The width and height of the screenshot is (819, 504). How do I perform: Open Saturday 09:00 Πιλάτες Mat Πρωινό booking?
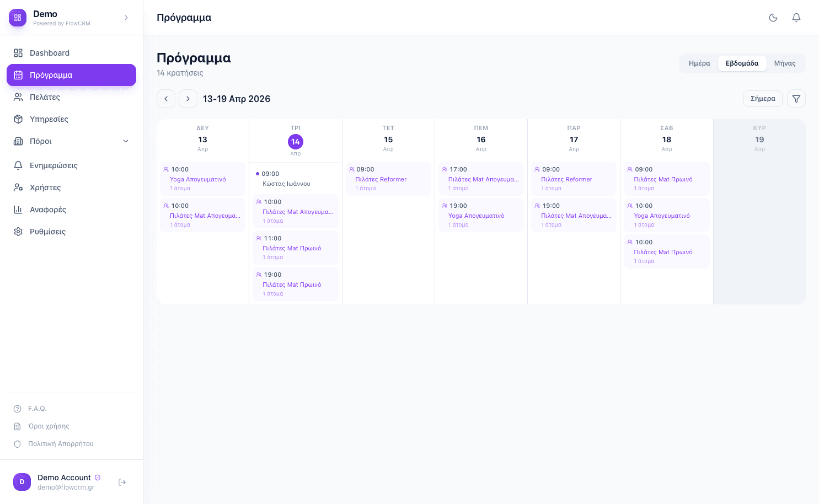(667, 179)
